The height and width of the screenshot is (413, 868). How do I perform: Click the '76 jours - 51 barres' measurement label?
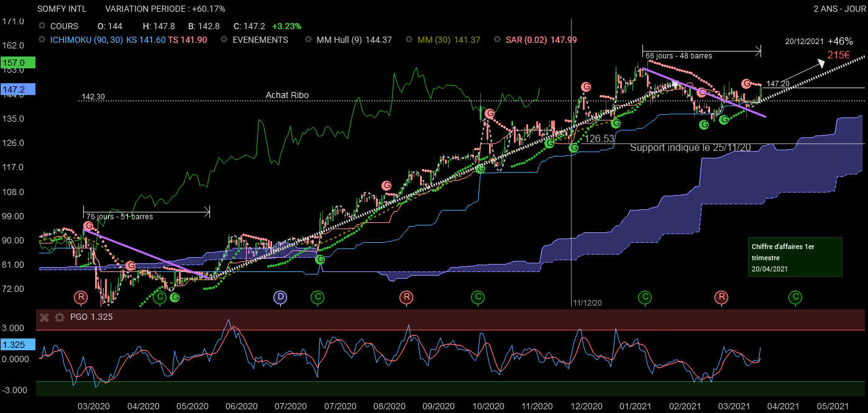coord(119,217)
